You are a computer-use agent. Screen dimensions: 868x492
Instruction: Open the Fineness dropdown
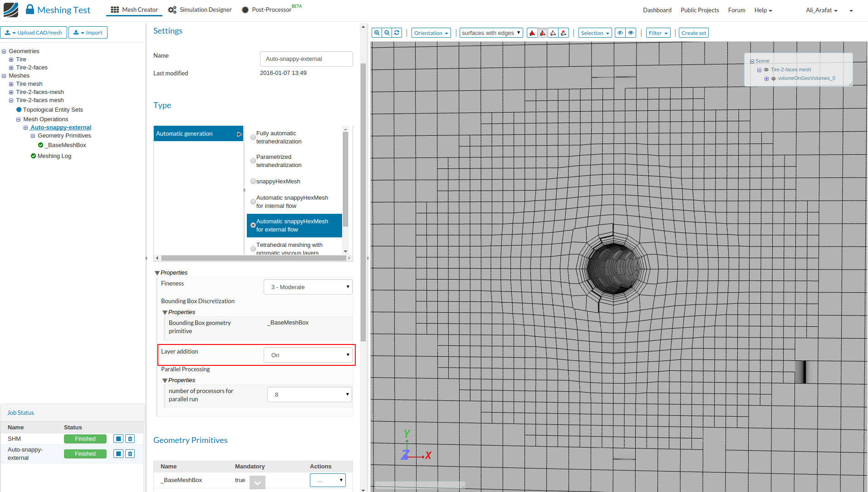(x=308, y=287)
